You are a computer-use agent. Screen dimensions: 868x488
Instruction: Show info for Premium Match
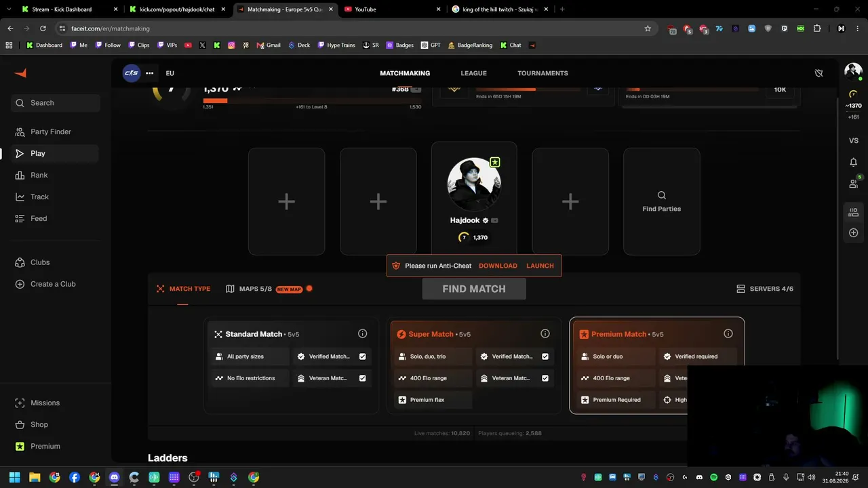coord(728,333)
